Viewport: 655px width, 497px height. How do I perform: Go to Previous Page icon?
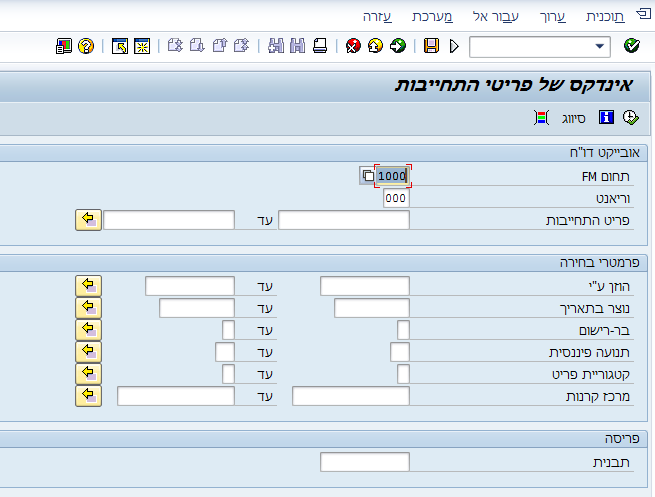tap(219, 46)
